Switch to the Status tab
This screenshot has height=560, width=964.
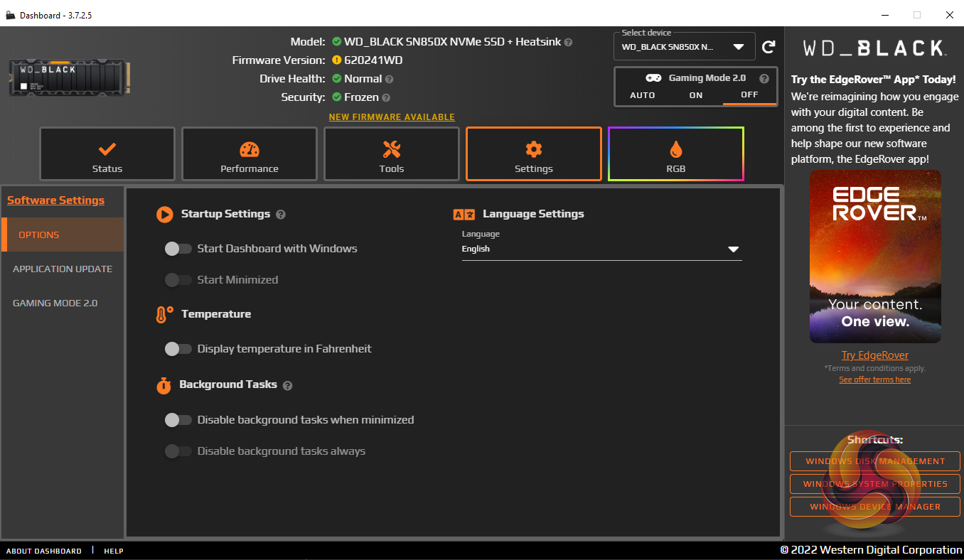107,154
